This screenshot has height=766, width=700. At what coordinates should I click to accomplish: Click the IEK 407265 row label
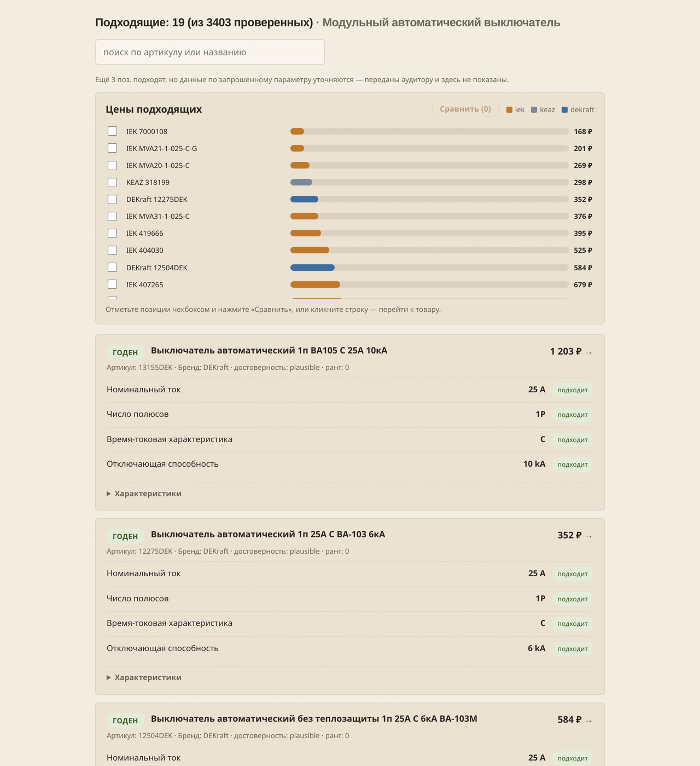coord(145,285)
